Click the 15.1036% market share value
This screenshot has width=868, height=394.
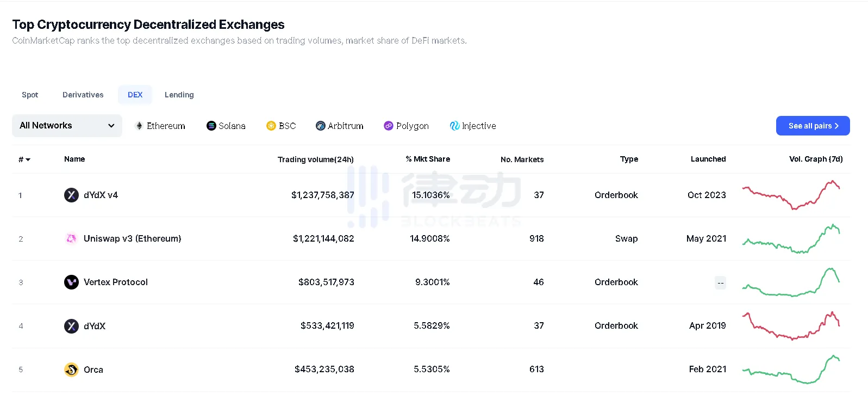click(431, 195)
